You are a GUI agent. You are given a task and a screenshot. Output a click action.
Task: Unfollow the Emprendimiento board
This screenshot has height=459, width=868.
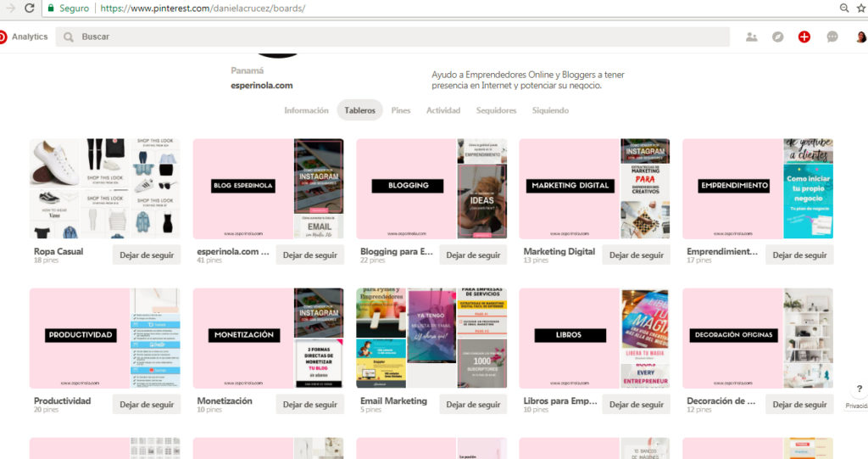tap(800, 255)
